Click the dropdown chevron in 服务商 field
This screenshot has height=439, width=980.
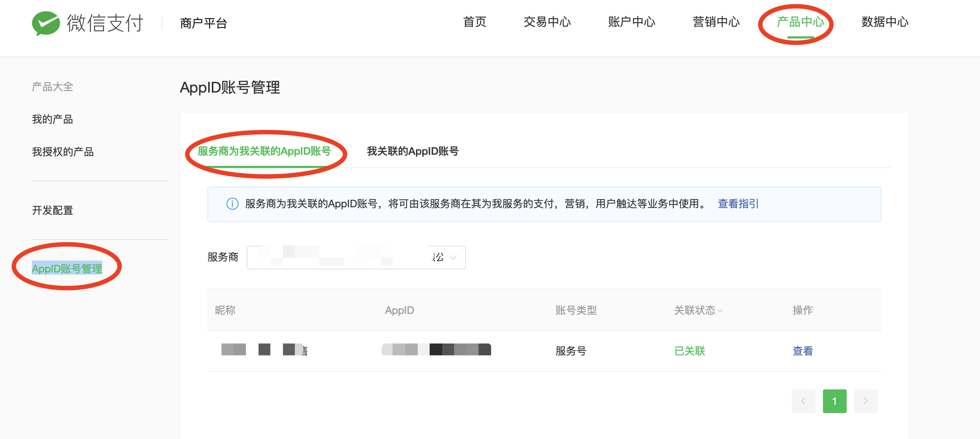(x=453, y=257)
